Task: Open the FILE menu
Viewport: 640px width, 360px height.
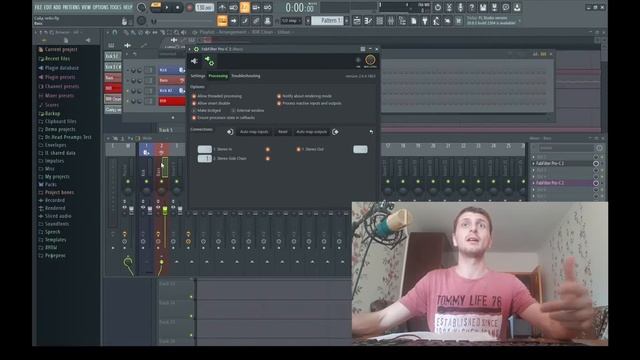Action: click(38, 7)
